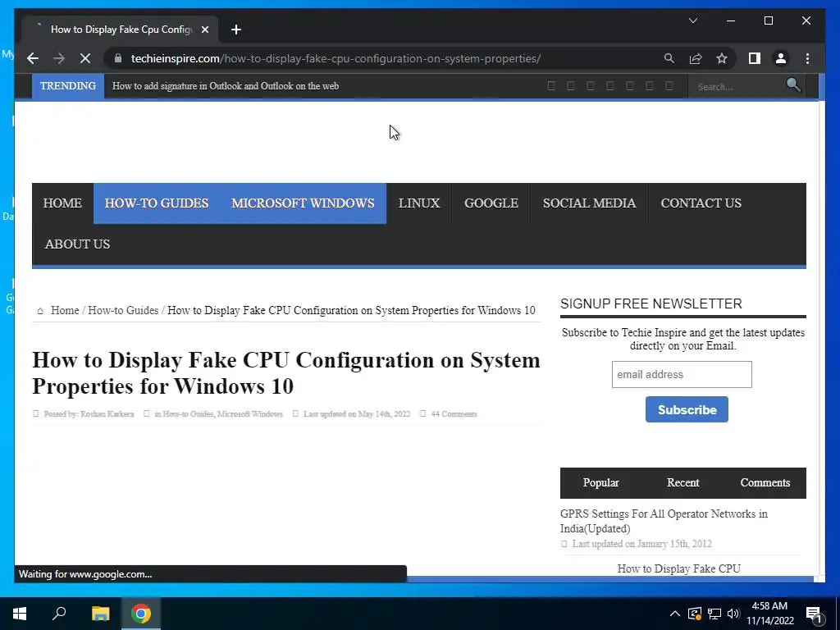Expand the tab search chevron
The width and height of the screenshot is (840, 630).
[x=692, y=21]
